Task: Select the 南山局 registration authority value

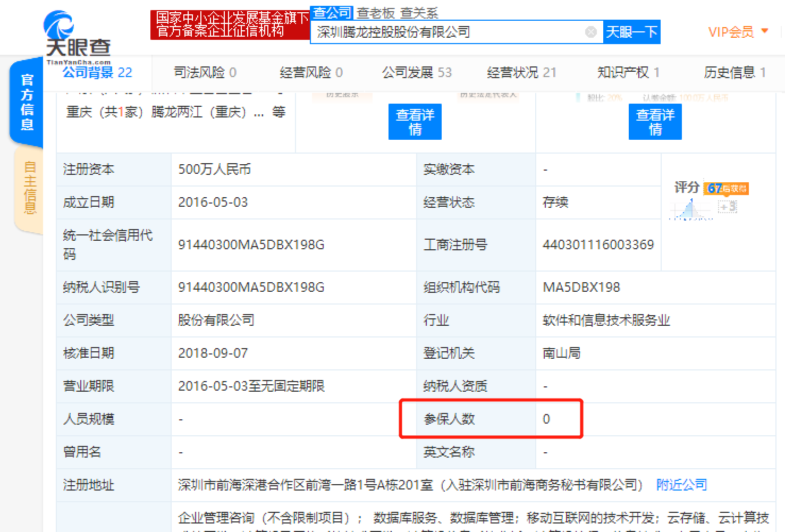Action: click(x=562, y=353)
